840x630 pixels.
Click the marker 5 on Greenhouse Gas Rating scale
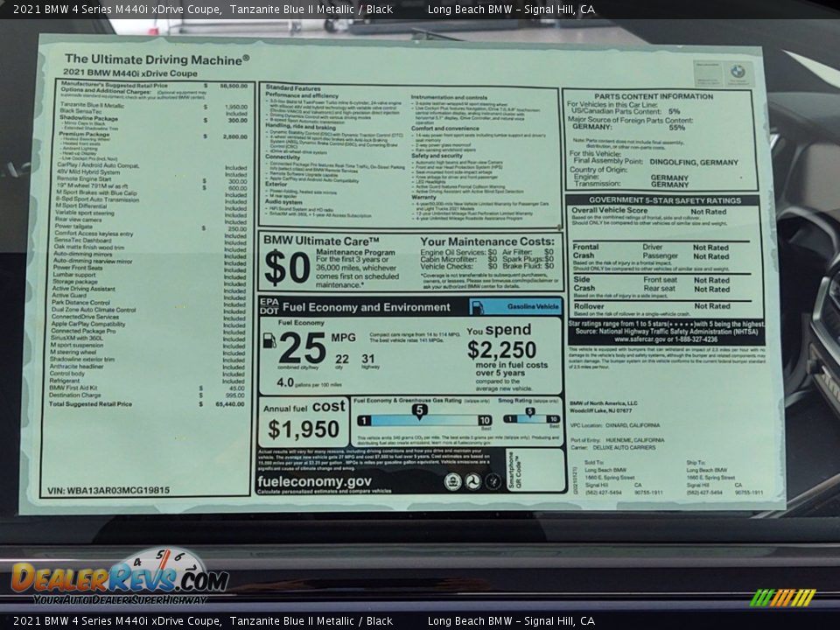tap(419, 411)
